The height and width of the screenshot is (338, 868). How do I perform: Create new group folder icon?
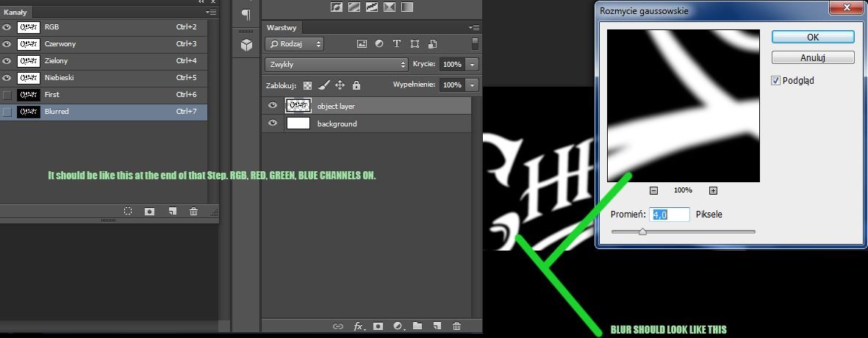(x=417, y=326)
